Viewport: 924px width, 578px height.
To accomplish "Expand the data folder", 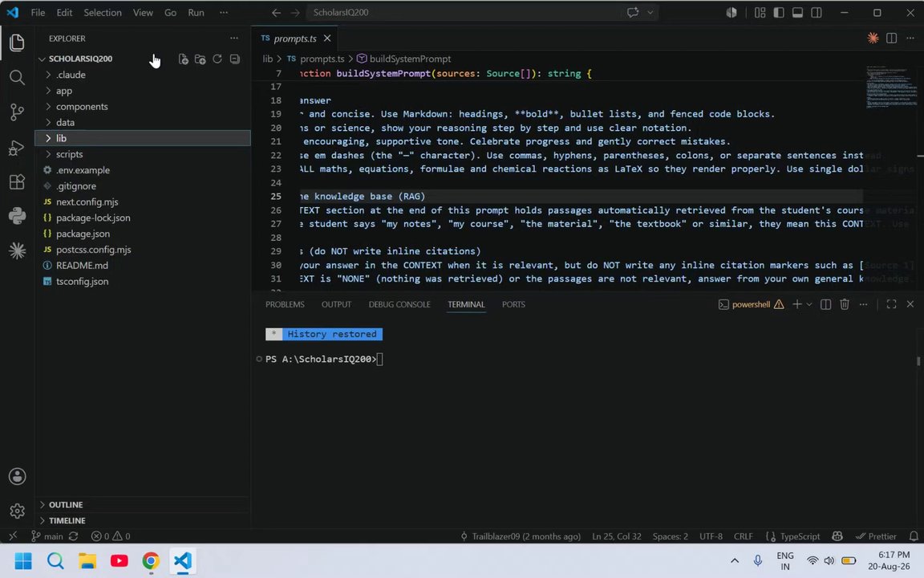I will click(48, 123).
